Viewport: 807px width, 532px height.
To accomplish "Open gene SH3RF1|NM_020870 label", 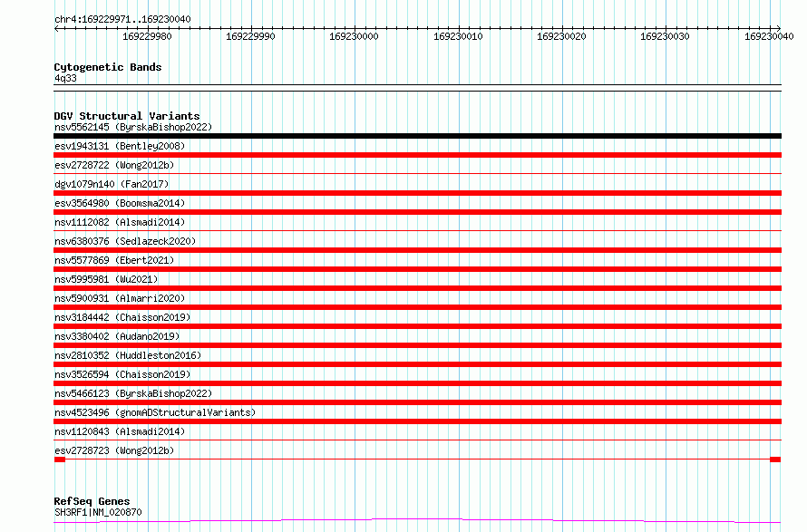I will point(98,512).
